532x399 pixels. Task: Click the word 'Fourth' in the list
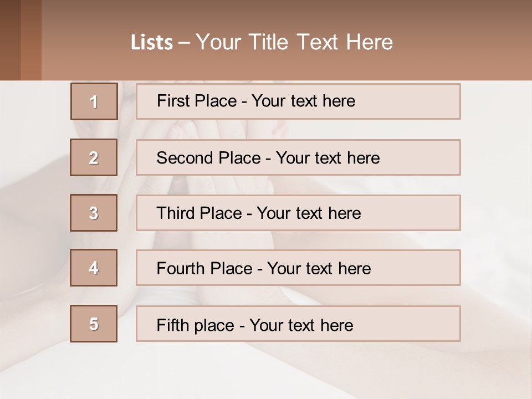pyautogui.click(x=178, y=268)
